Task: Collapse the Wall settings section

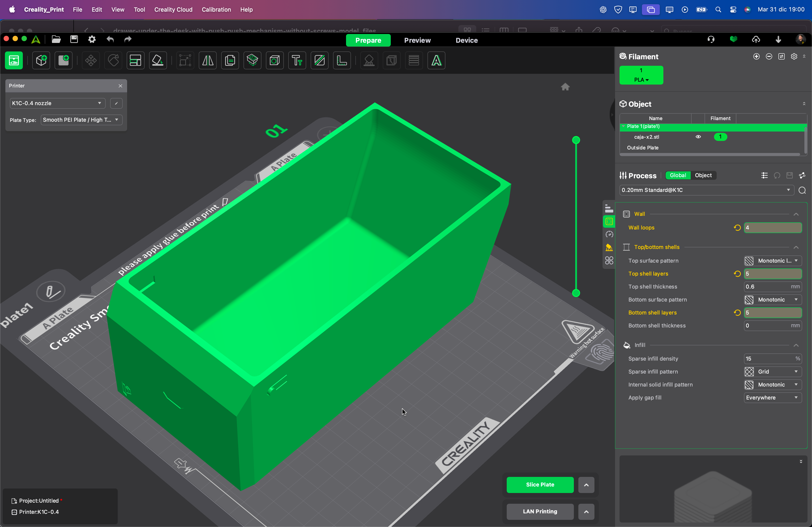Action: point(796,214)
